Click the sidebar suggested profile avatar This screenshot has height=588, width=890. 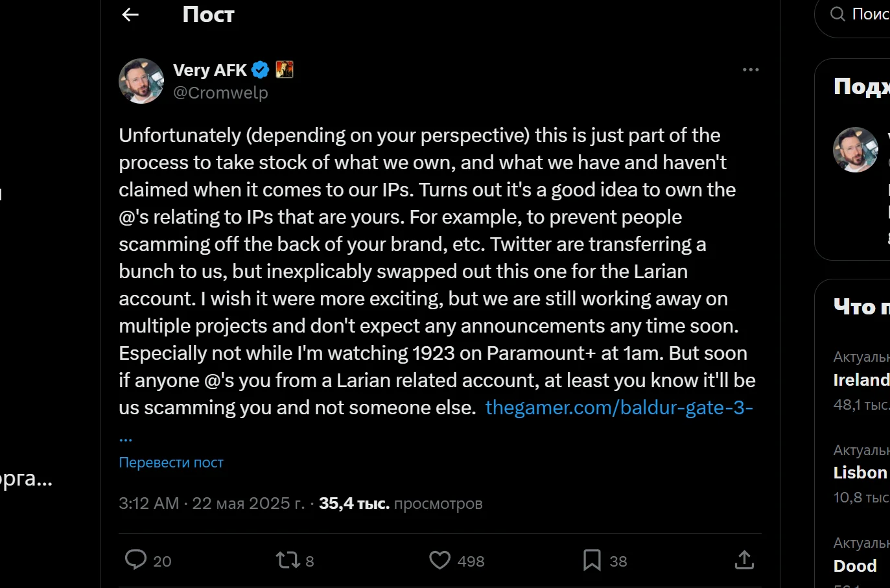pos(856,150)
